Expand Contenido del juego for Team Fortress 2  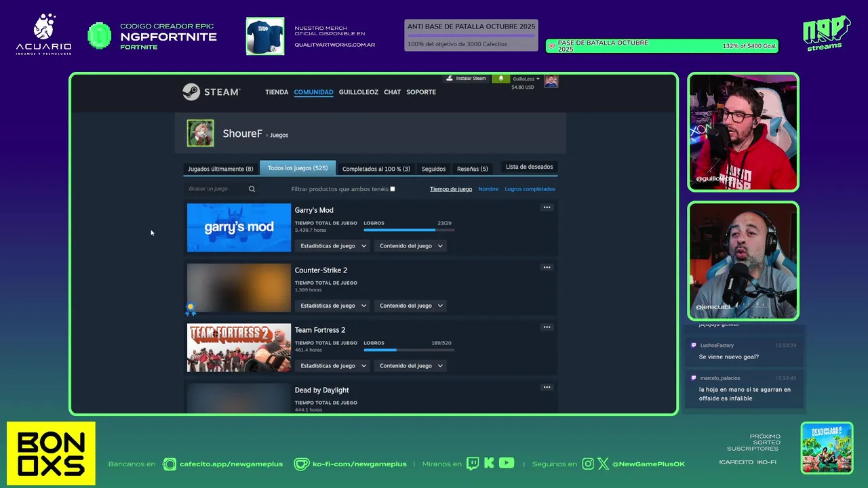pyautogui.click(x=411, y=366)
